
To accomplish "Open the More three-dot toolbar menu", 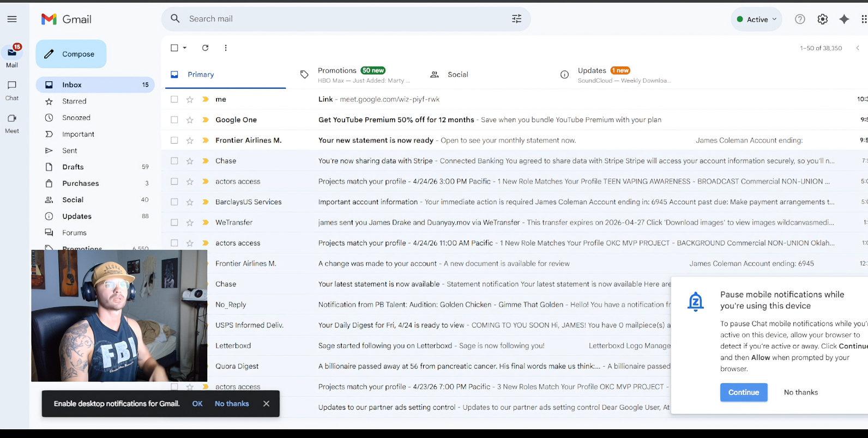I will [x=226, y=47].
